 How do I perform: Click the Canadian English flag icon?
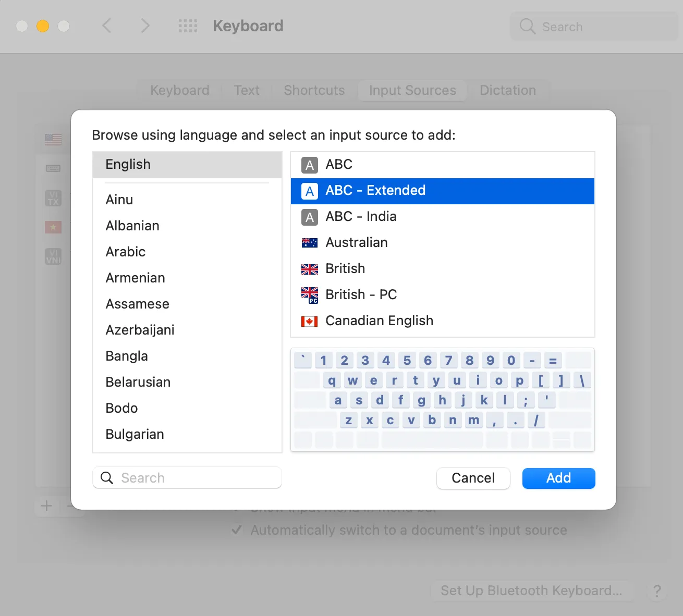click(x=310, y=321)
